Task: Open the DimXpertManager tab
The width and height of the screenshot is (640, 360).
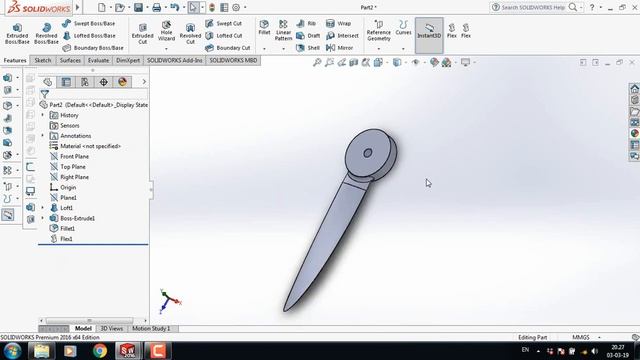Action: [104, 82]
